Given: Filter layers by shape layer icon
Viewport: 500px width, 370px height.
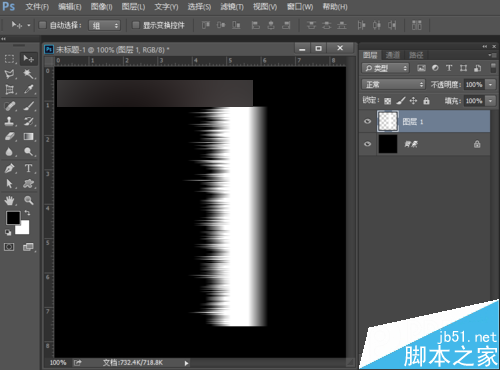Looking at the screenshot, I should click(x=463, y=68).
